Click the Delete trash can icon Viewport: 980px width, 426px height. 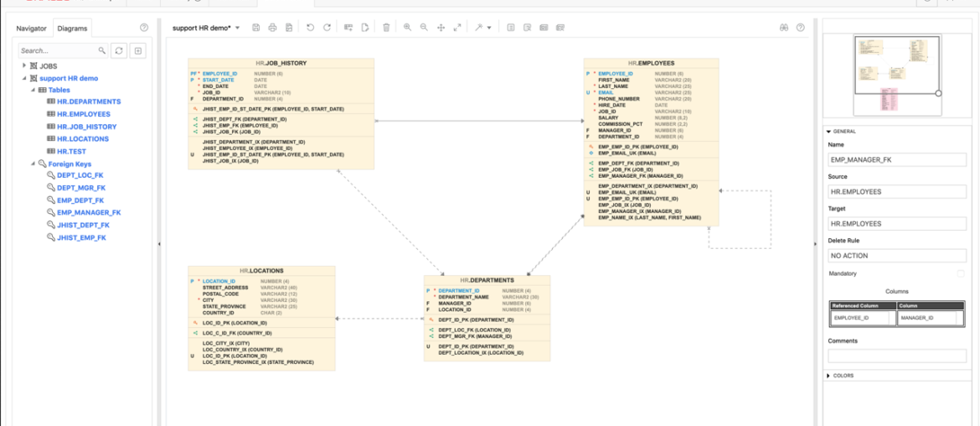pyautogui.click(x=386, y=28)
